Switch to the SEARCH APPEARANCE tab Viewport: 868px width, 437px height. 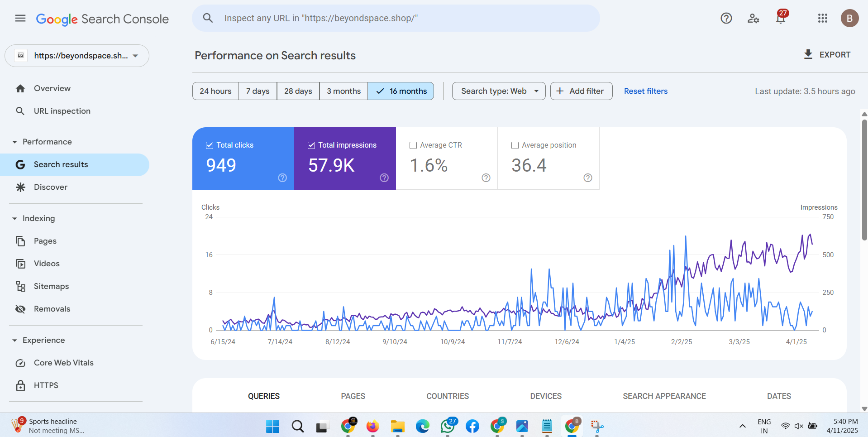click(664, 396)
